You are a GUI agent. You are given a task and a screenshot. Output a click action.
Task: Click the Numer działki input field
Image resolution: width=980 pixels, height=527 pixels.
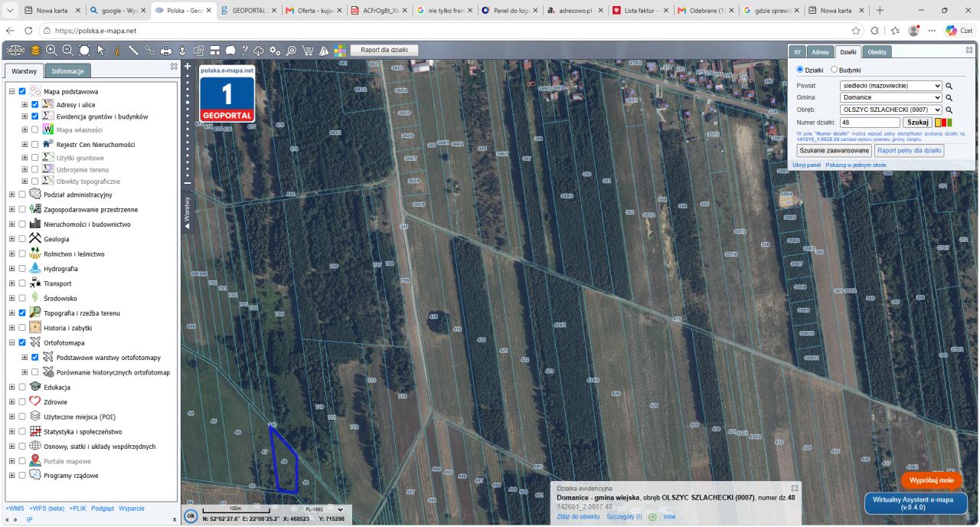pyautogui.click(x=870, y=123)
